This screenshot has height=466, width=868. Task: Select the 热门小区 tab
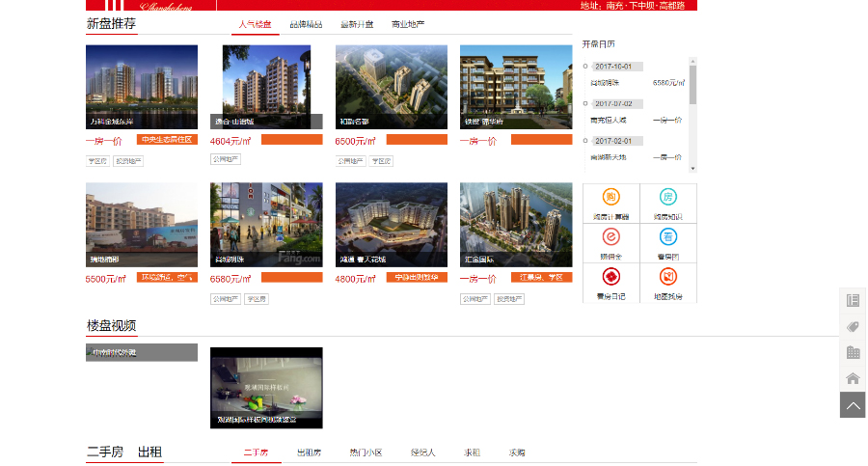coord(366,452)
